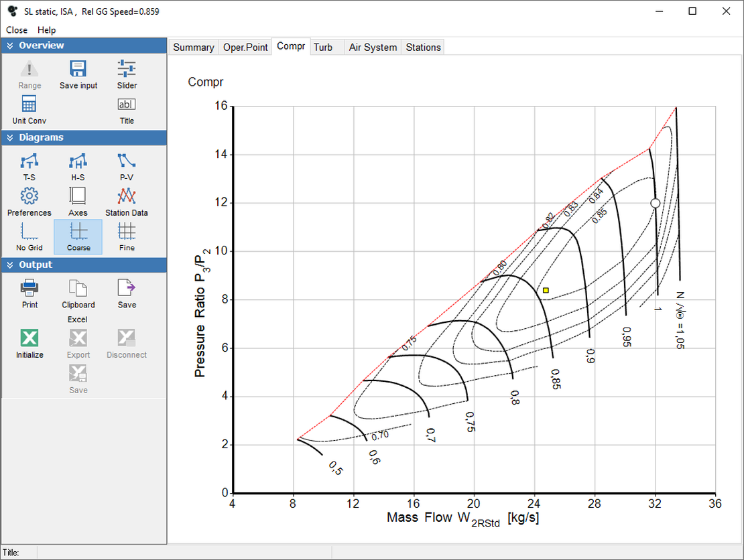Switch to the Air System tab
Screen dimensions: 744x560
373,48
